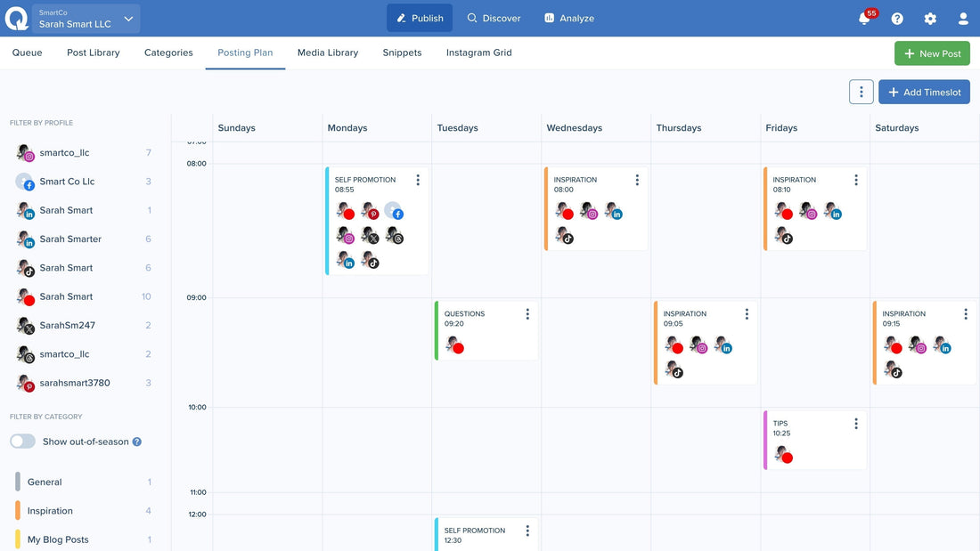Click the Wednesdays column header

(x=574, y=128)
